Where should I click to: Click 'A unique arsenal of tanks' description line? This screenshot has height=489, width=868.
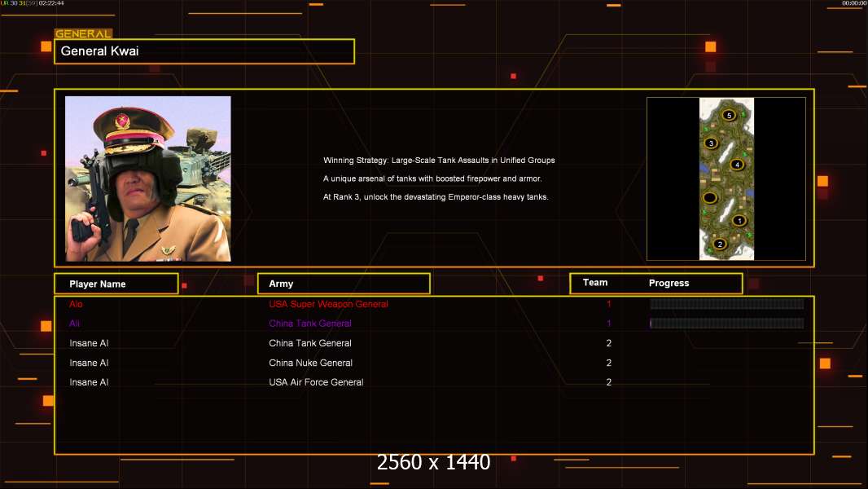point(432,178)
